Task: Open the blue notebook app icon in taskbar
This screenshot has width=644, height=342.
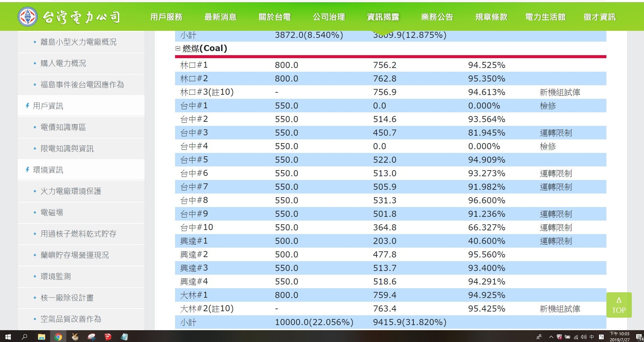Action: pos(124,337)
